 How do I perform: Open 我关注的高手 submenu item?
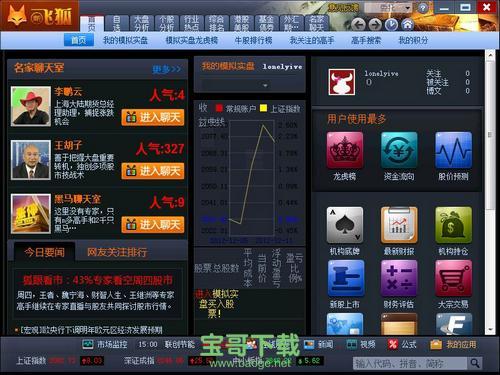(x=312, y=40)
